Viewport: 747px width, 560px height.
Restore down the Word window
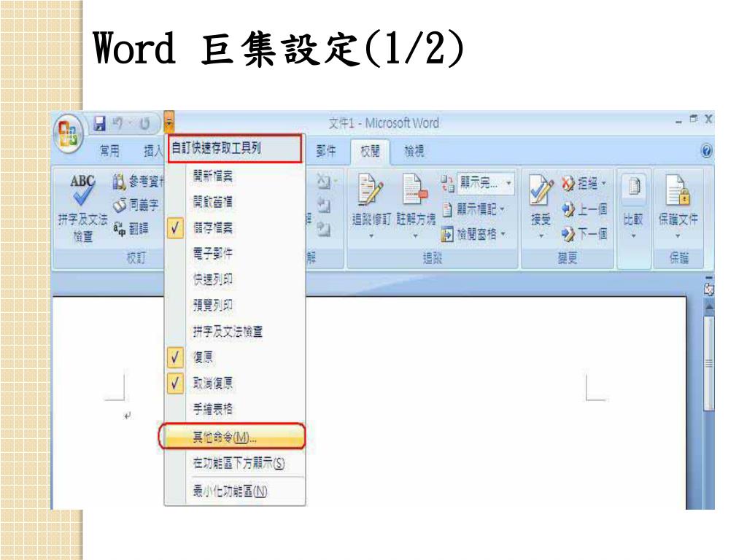694,118
